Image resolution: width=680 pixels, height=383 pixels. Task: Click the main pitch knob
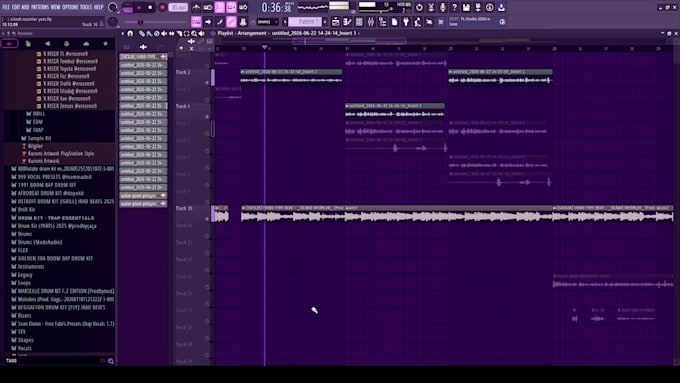click(113, 22)
